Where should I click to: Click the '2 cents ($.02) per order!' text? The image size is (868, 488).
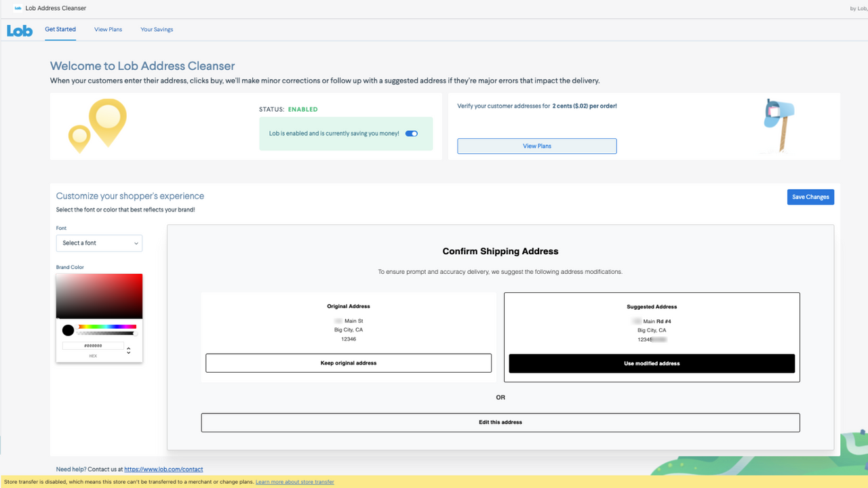[x=585, y=106]
